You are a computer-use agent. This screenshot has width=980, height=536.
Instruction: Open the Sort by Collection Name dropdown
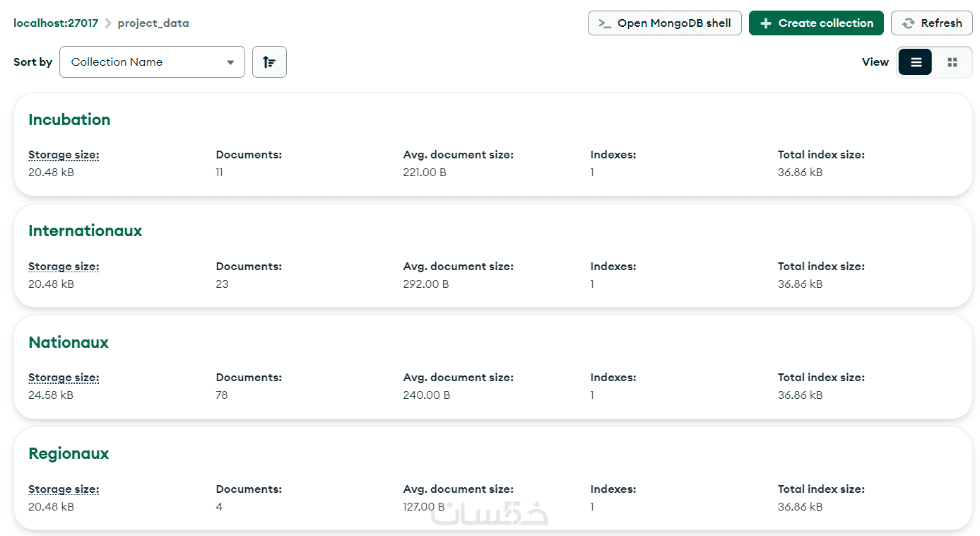pyautogui.click(x=152, y=62)
